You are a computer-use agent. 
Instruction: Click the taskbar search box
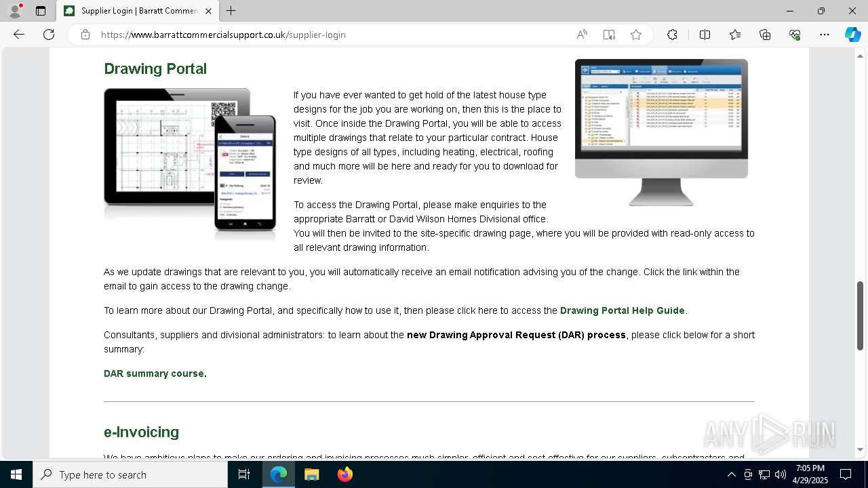click(x=130, y=474)
